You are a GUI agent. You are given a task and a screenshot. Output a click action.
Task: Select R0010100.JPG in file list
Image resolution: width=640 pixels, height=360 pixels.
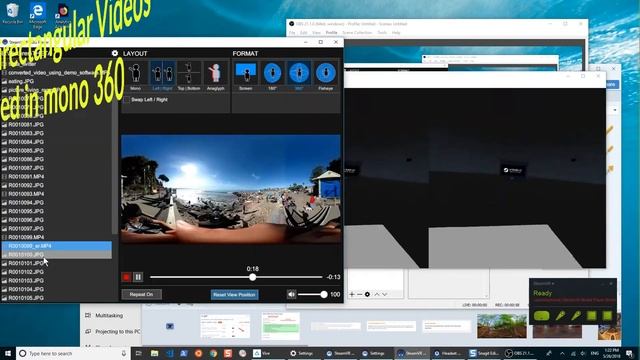pos(56,254)
